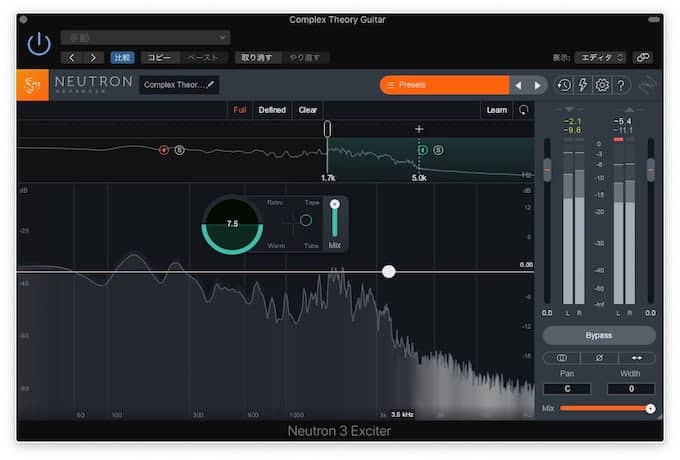Screen dimensions: 680x460
Task: Go to next setting with right chevron
Action: 93,58
